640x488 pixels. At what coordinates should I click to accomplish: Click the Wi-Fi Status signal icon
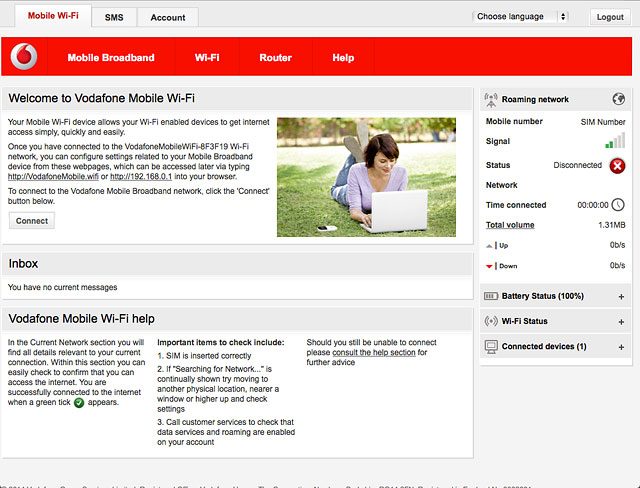coord(491,321)
